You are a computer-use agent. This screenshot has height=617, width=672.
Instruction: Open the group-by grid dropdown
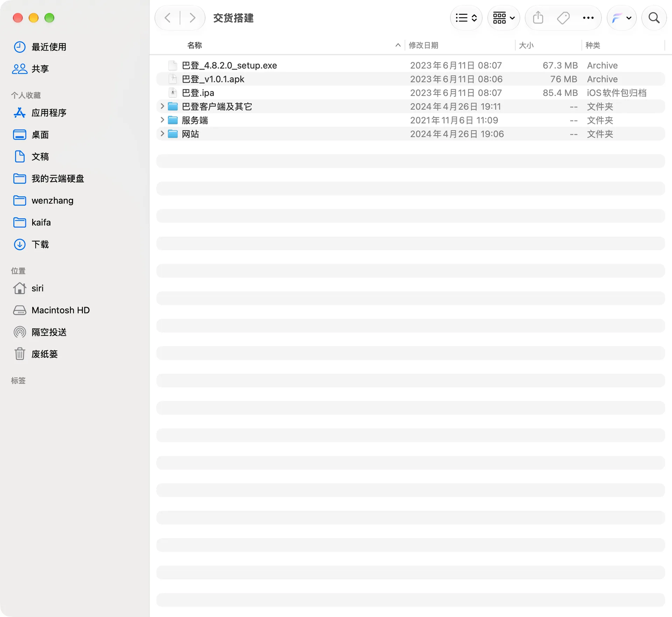[503, 18]
